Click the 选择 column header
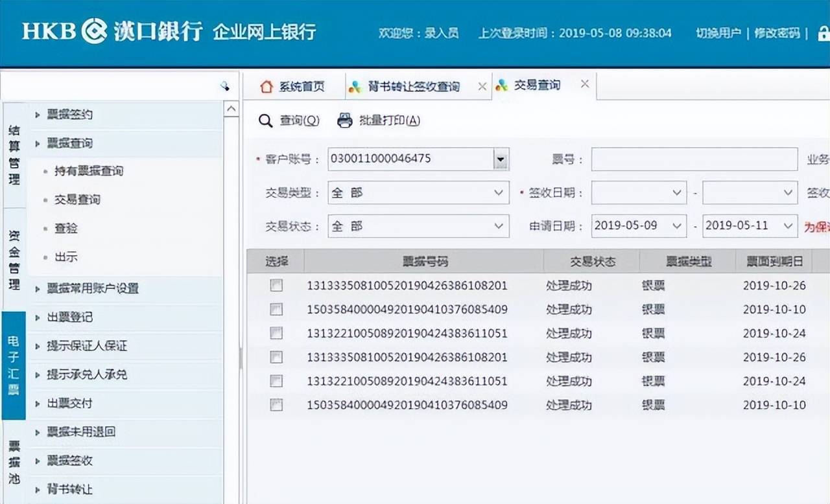The height and width of the screenshot is (504, 830). pos(276,261)
